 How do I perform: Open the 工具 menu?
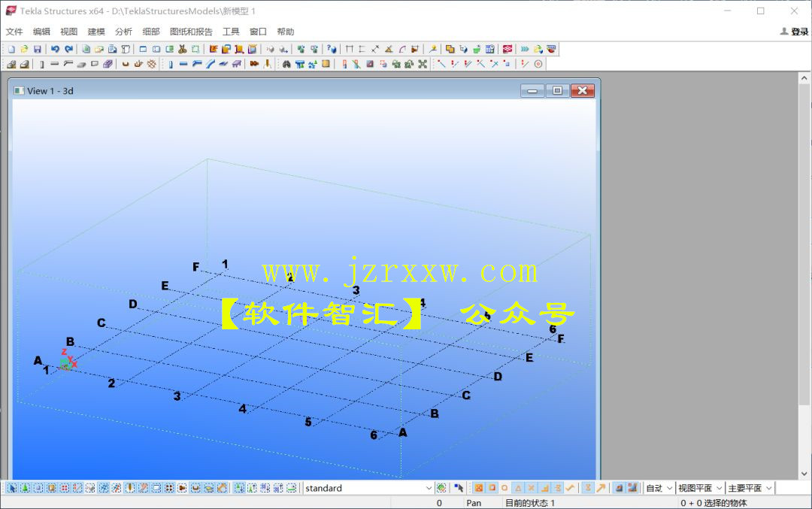pyautogui.click(x=231, y=32)
